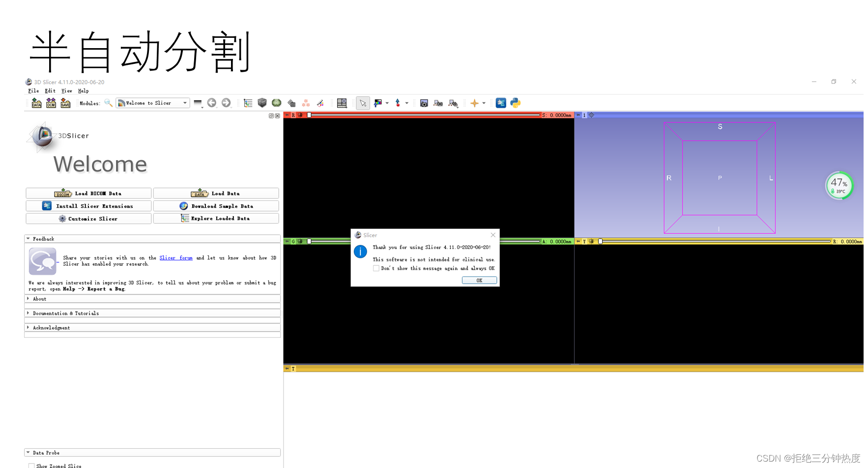Close the module panel with small X
This screenshot has height=468, width=868.
pos(277,116)
